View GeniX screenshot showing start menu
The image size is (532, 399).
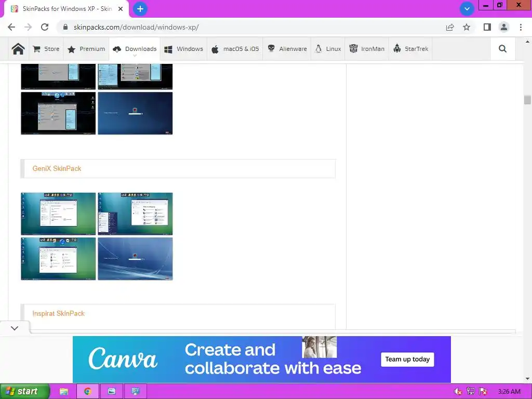point(135,214)
